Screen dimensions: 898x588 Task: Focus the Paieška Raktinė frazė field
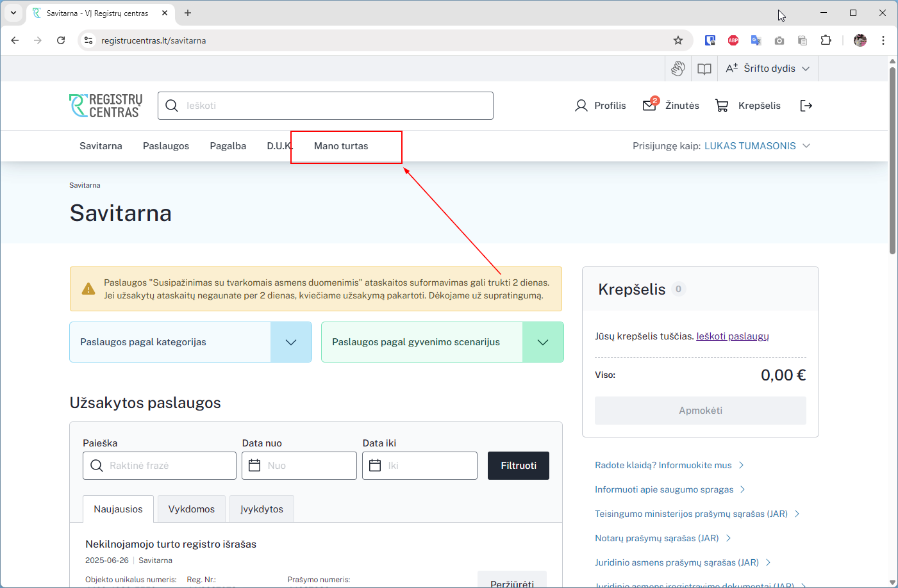pyautogui.click(x=160, y=466)
